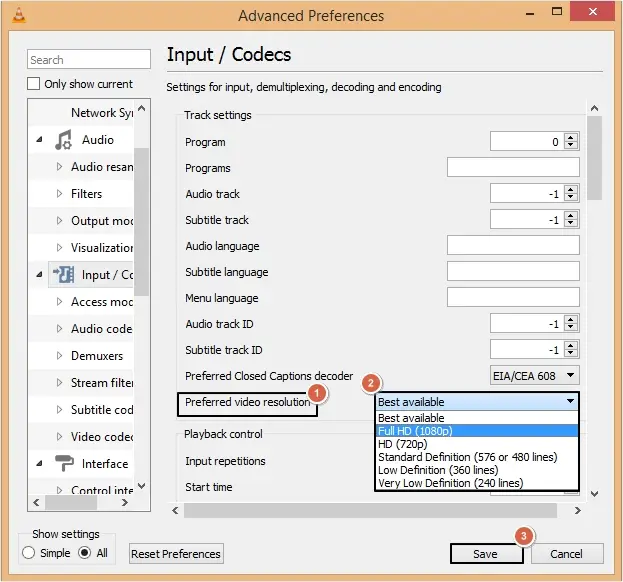Click the Save button

[486, 554]
